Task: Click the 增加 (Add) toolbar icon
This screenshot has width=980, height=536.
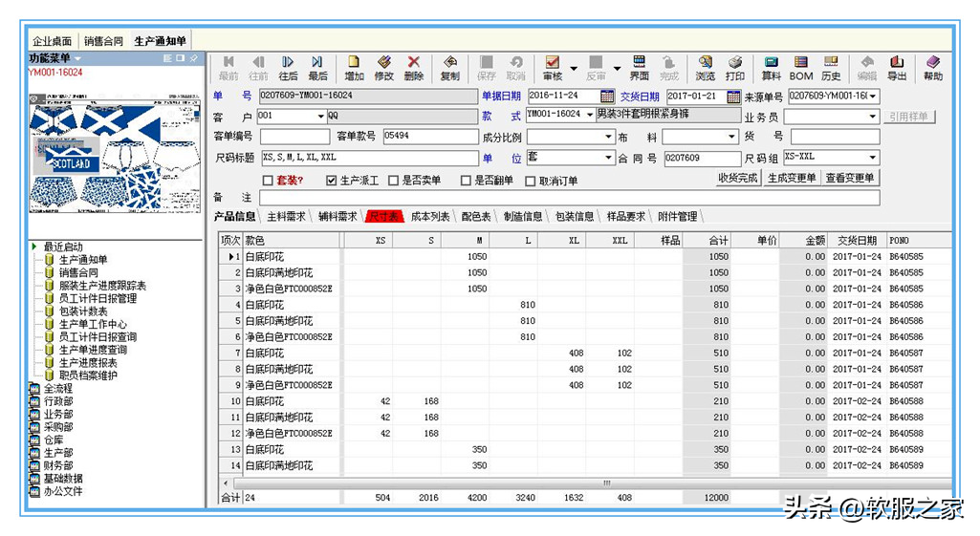Action: [x=354, y=68]
